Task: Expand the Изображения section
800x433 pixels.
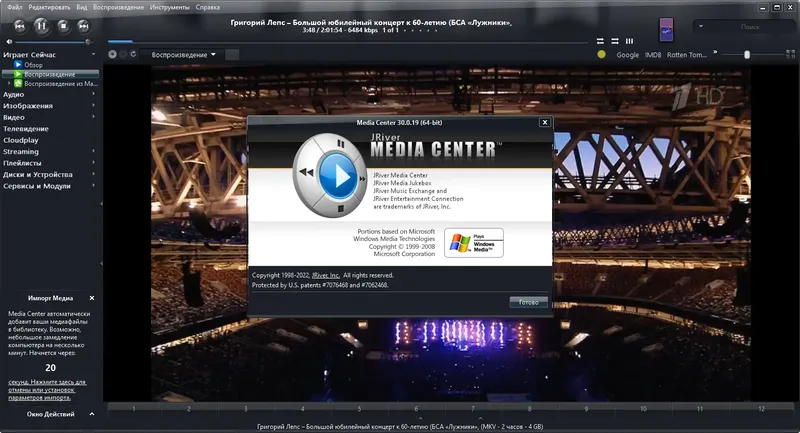Action: (x=93, y=105)
